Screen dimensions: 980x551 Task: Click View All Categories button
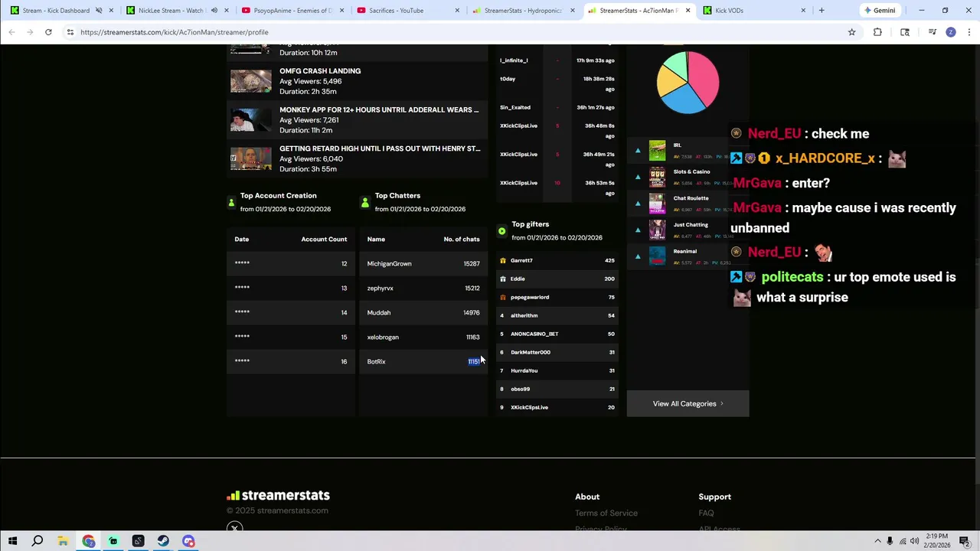tap(688, 404)
